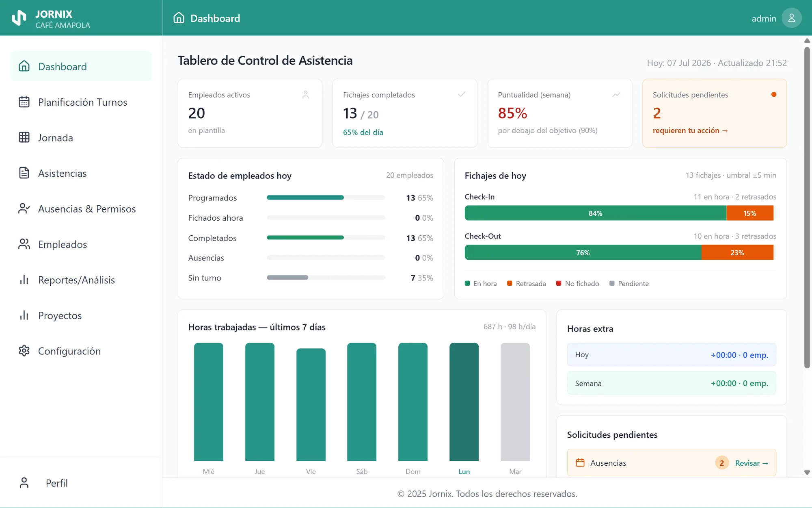This screenshot has height=508, width=812.
Task: Click the Check-Out 23% orange segment
Action: (737, 252)
